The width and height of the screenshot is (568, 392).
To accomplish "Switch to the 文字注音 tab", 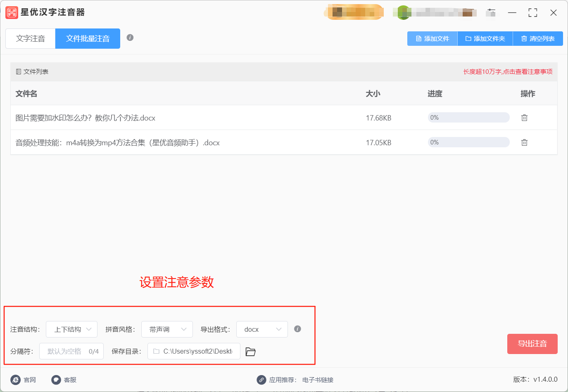I will [31, 39].
